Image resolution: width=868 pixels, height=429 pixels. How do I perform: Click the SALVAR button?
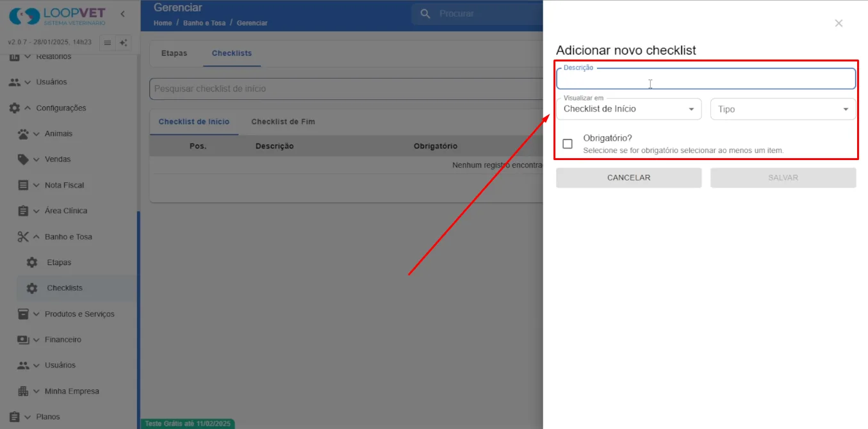point(783,178)
